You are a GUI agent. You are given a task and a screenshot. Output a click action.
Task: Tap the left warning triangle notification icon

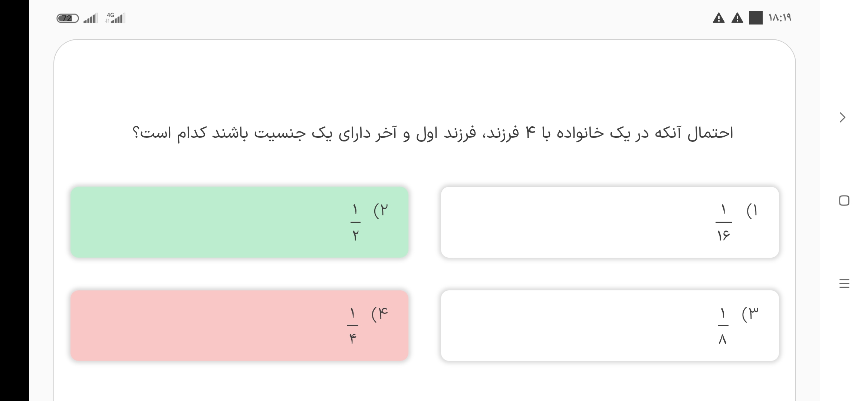pos(719,18)
